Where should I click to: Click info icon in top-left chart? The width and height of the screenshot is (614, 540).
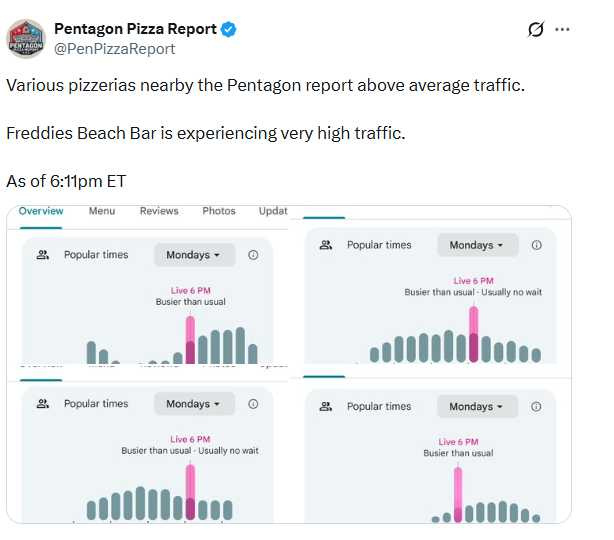(253, 255)
